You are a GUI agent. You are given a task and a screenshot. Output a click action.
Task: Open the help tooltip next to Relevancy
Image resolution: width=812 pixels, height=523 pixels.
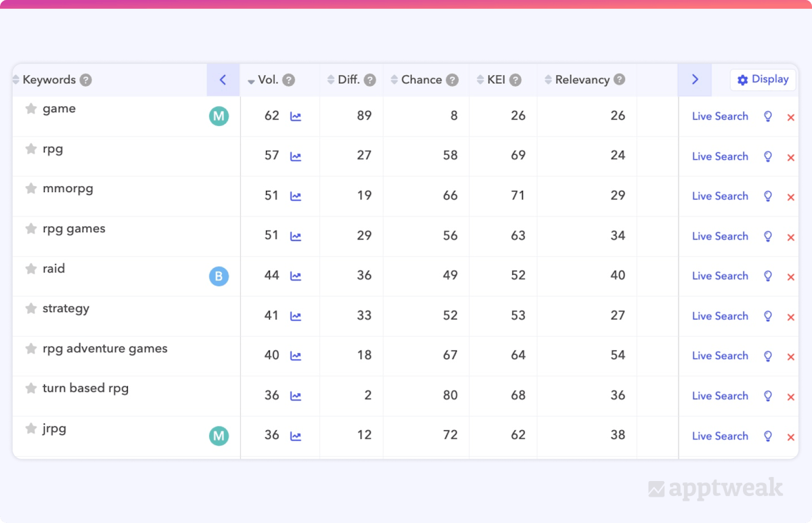tap(619, 80)
